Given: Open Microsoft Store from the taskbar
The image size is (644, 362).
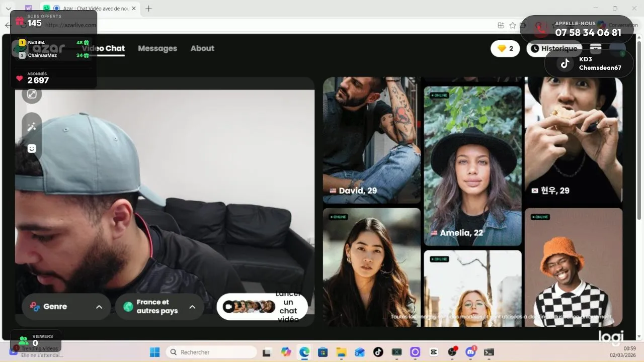Looking at the screenshot, I should tap(323, 352).
